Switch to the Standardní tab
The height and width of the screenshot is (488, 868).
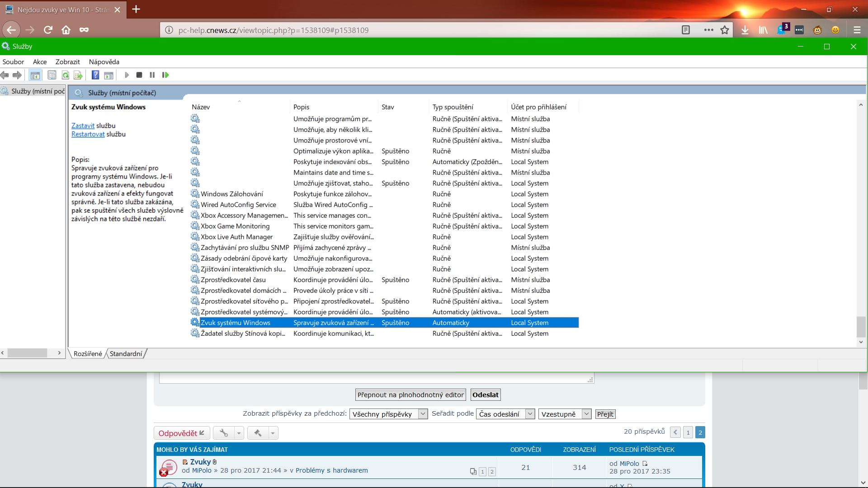click(126, 354)
